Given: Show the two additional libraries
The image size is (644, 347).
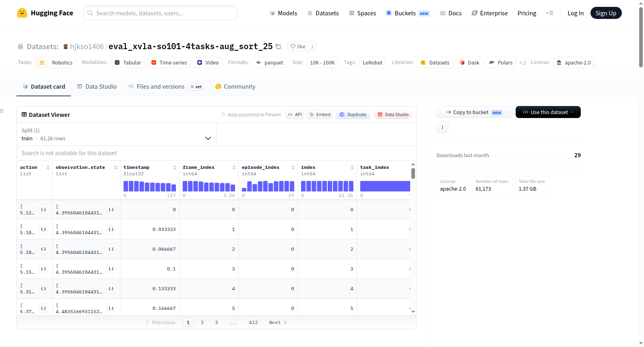Looking at the screenshot, I should [x=522, y=63].
